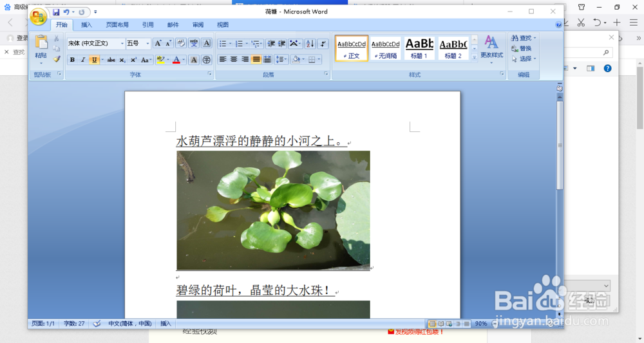Decrease paragraph indent
This screenshot has height=343, width=644.
270,44
